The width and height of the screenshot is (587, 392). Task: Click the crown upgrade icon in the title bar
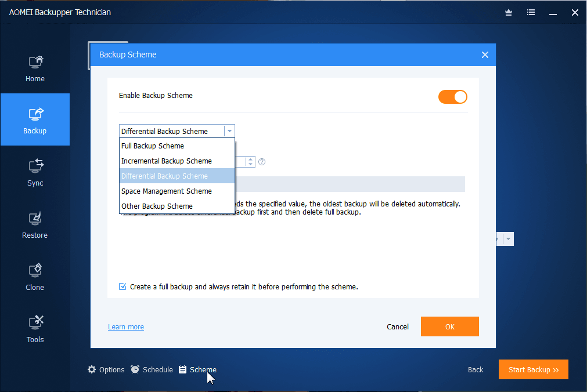pyautogui.click(x=509, y=12)
